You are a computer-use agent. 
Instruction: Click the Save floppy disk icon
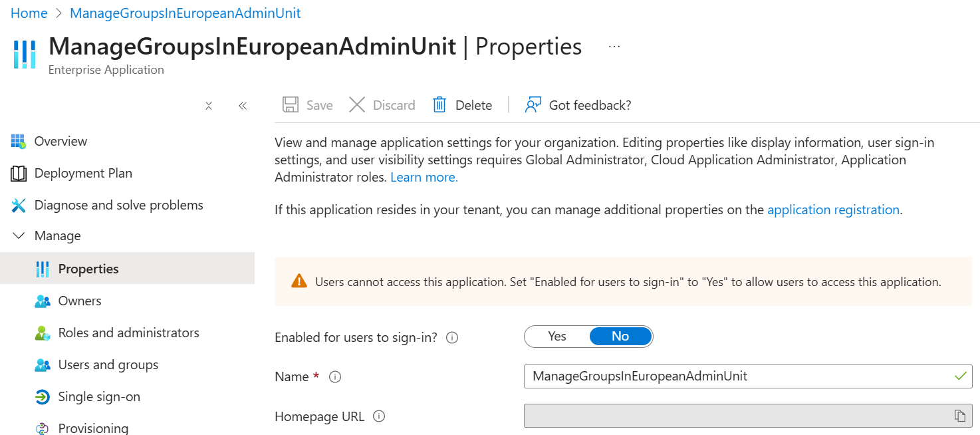291,105
